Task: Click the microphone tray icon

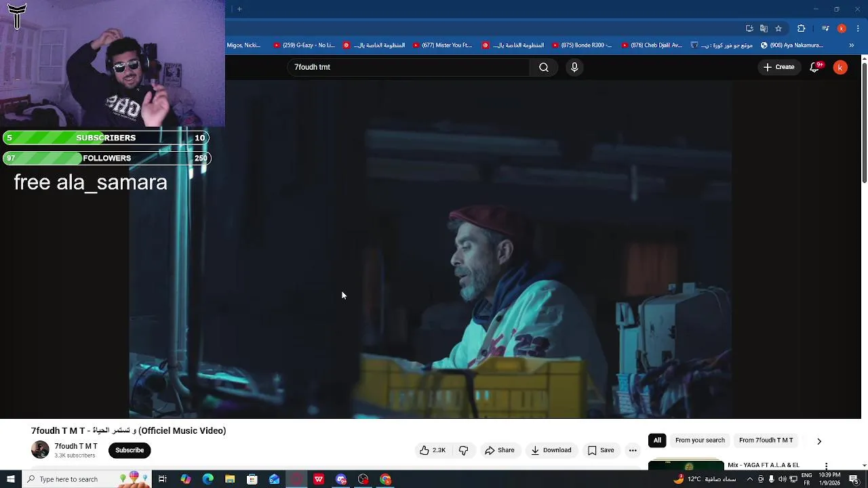Action: click(772, 479)
